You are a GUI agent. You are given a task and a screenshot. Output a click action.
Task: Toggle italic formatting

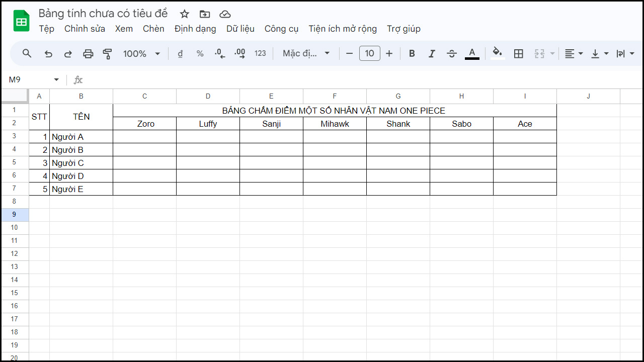coord(432,53)
